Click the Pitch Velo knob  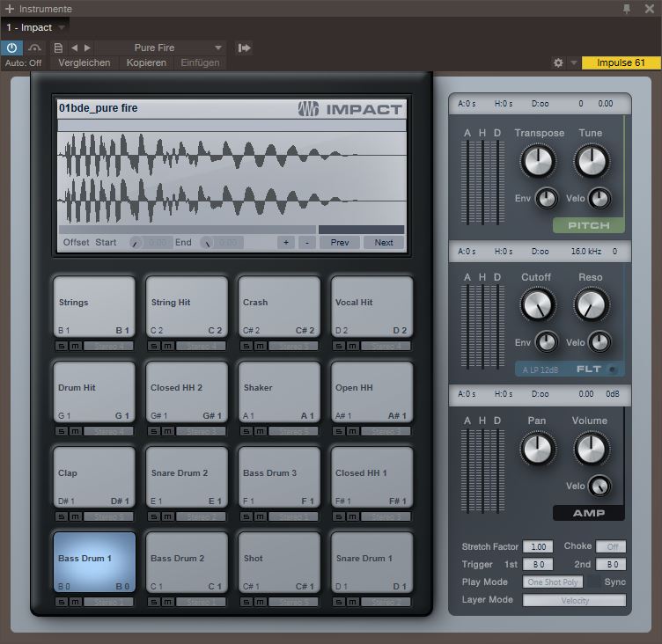point(600,198)
